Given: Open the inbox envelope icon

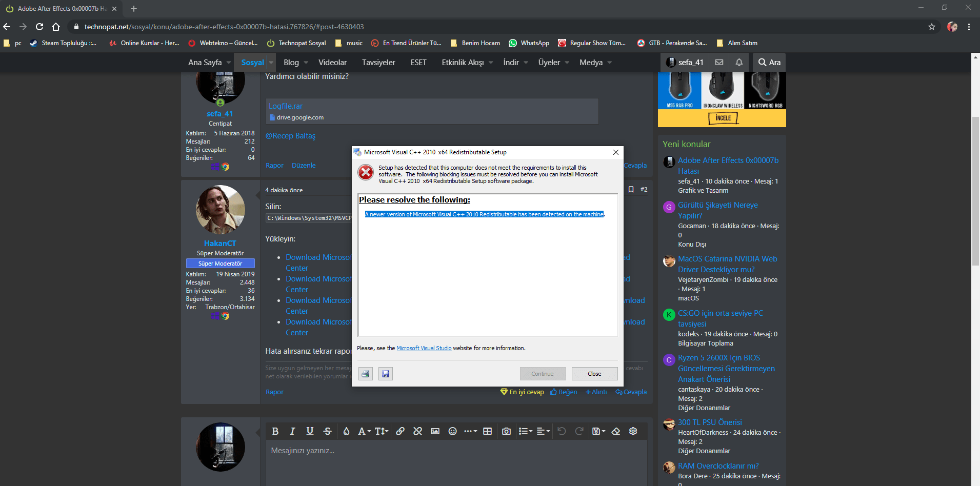Looking at the screenshot, I should 719,62.
